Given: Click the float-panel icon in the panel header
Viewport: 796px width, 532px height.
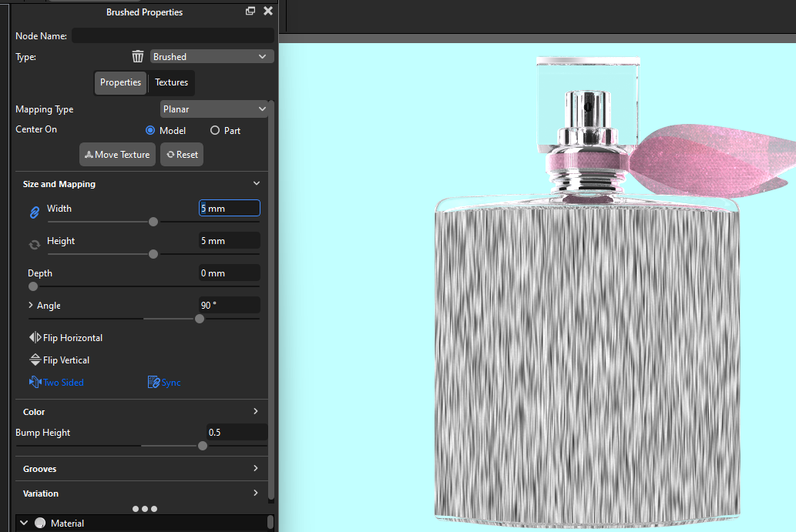Looking at the screenshot, I should point(249,12).
